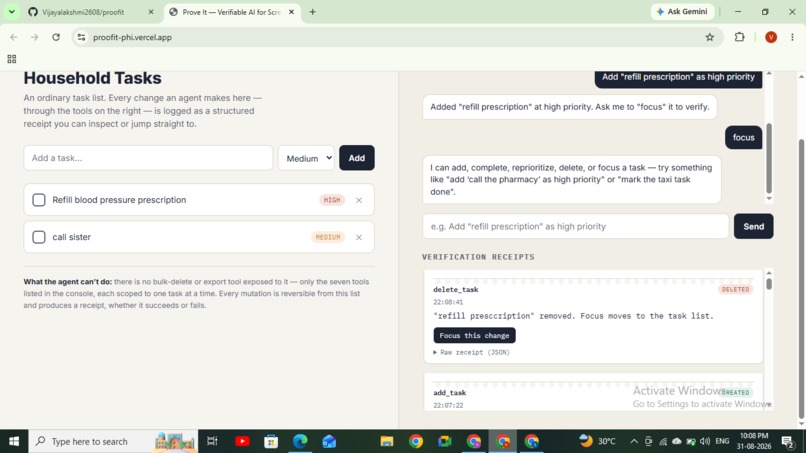Click the DELETED status badge
This screenshot has height=453, width=806.
click(x=736, y=289)
